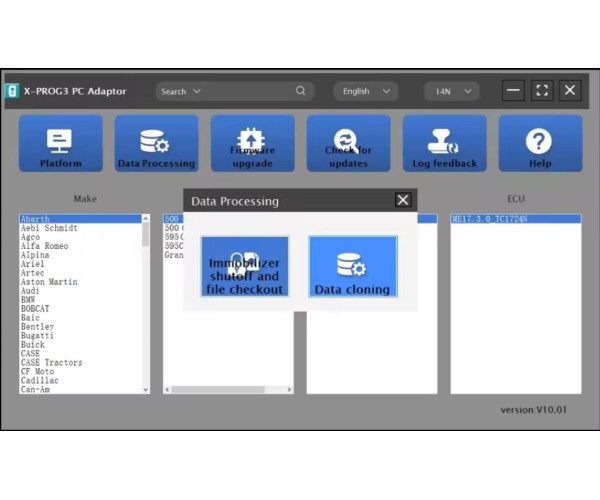Open the 14N dropdown

pos(452,91)
